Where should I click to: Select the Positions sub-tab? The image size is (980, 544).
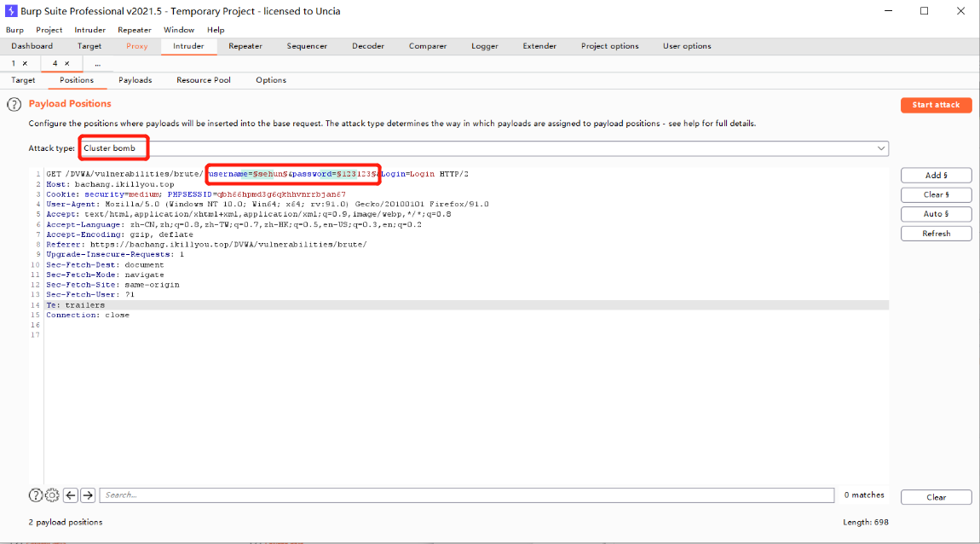77,80
